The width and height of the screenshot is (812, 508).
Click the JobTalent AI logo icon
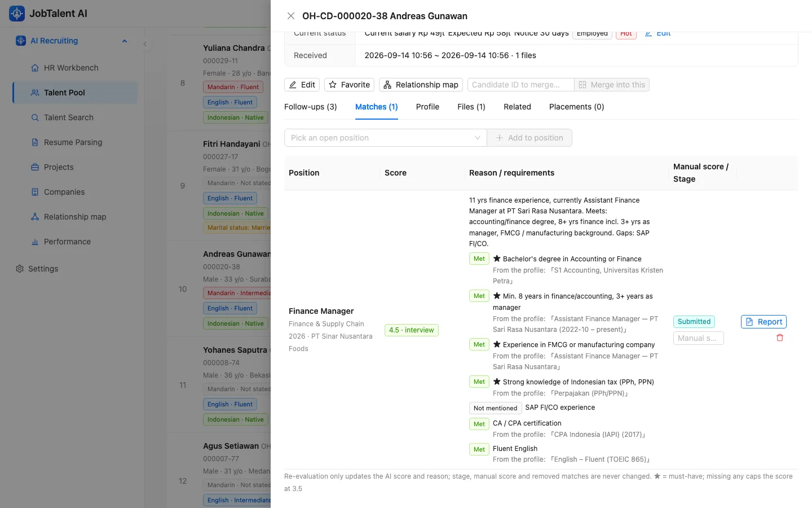coord(17,14)
